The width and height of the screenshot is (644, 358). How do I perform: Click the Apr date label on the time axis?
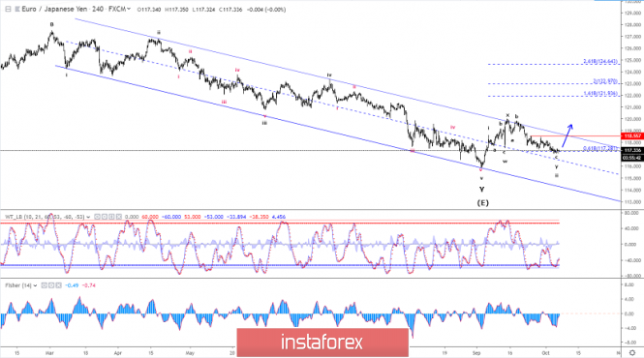click(x=118, y=352)
